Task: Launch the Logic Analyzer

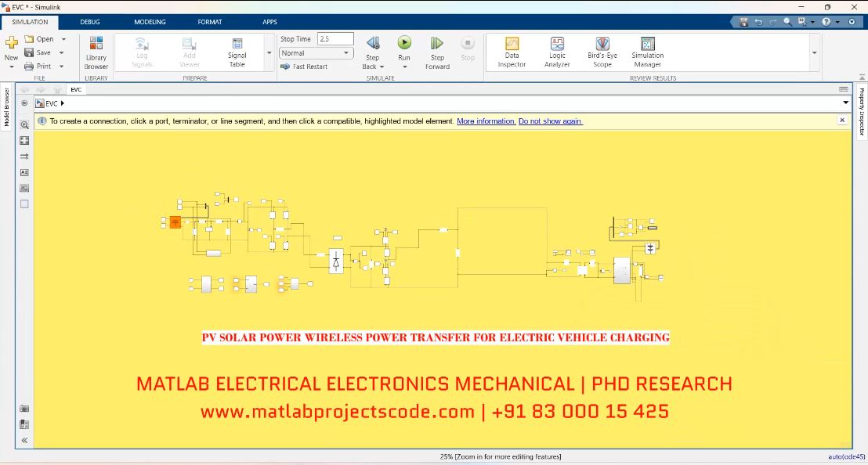Action: click(x=557, y=52)
